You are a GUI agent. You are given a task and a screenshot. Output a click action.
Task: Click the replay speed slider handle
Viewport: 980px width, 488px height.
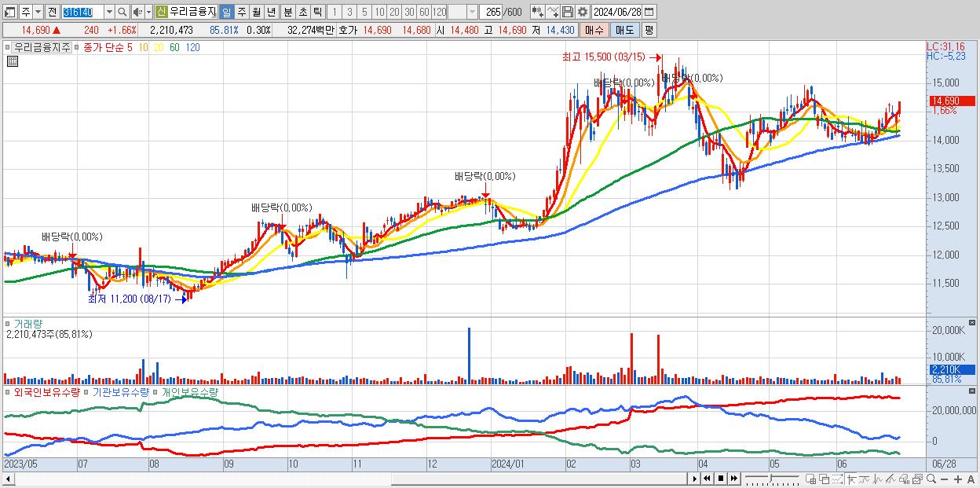[770, 478]
